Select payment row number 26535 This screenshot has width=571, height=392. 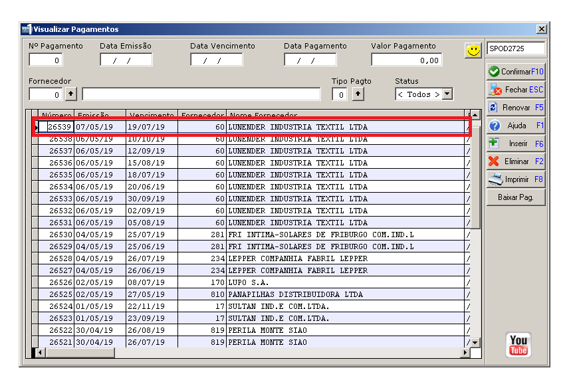251,175
